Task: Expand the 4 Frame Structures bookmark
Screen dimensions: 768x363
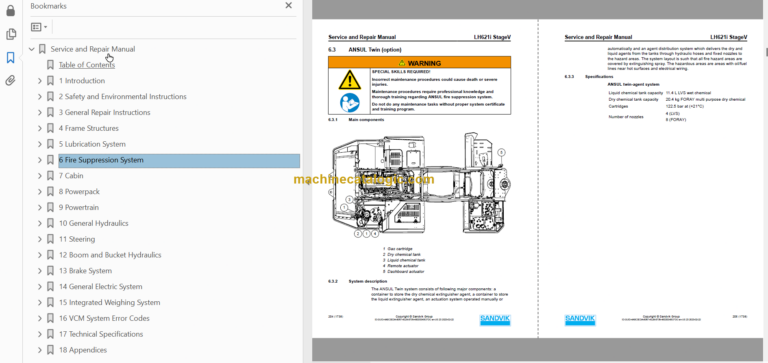Action: tap(40, 128)
